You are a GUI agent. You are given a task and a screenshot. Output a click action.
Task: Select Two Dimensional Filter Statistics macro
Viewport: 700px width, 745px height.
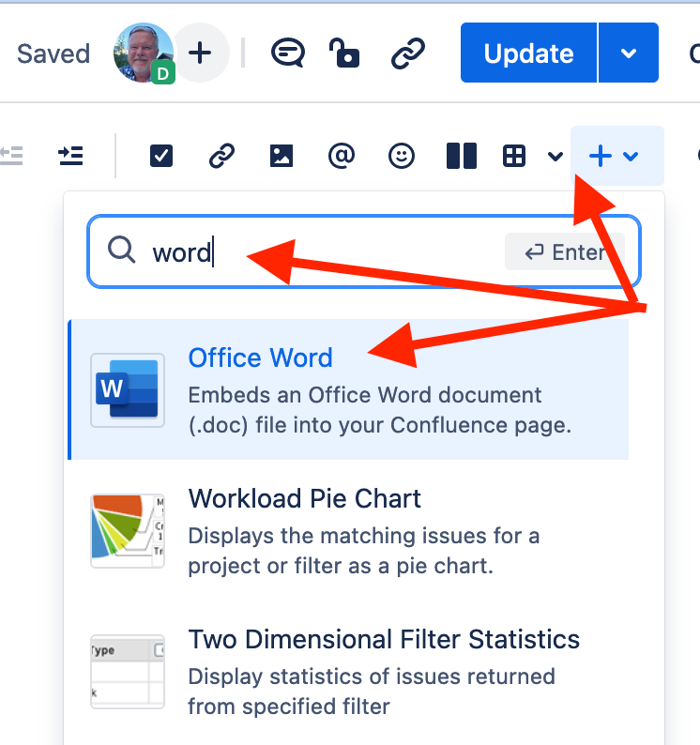pos(348,672)
